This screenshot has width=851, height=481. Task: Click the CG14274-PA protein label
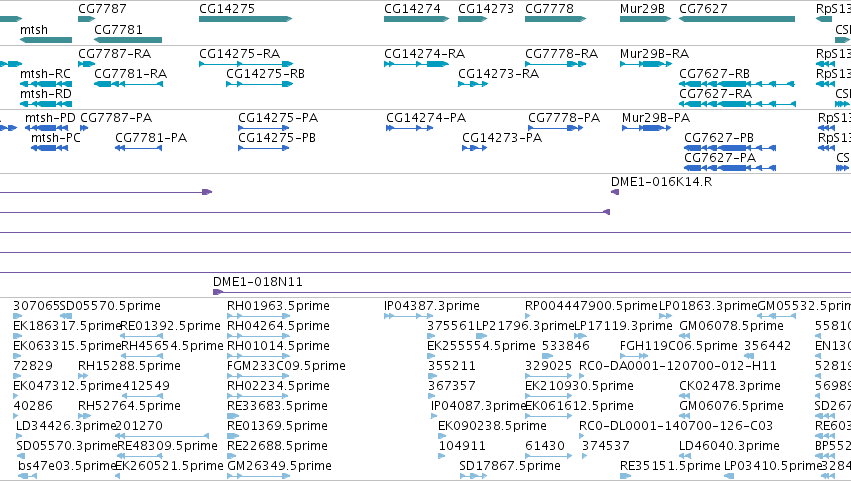426,118
